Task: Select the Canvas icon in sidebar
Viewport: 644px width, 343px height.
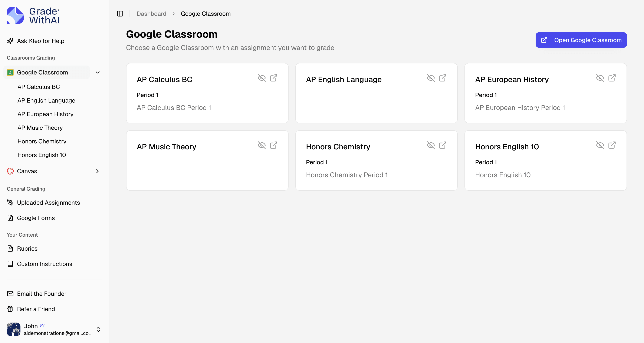Action: [10, 171]
